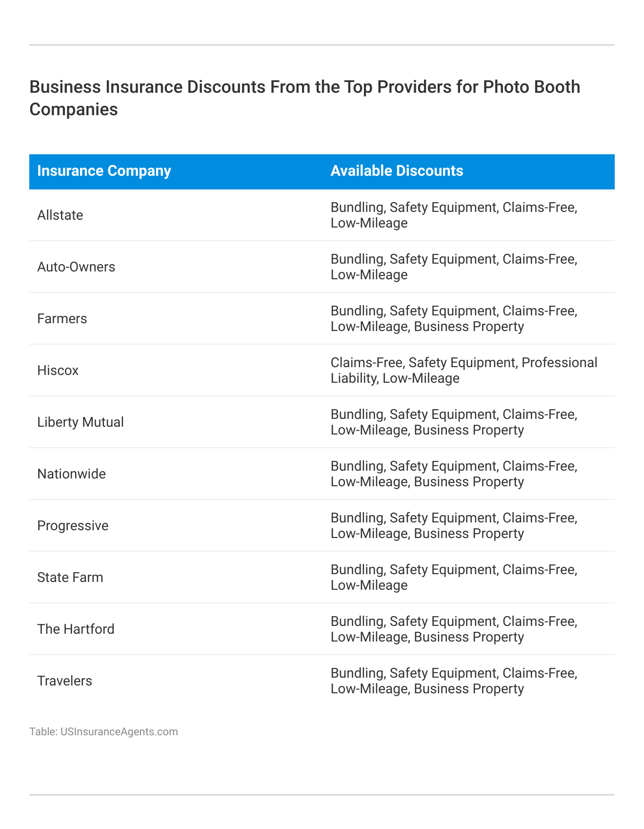Viewport: 644px width, 829px height.
Task: Click the Progressive row name
Action: click(x=73, y=526)
